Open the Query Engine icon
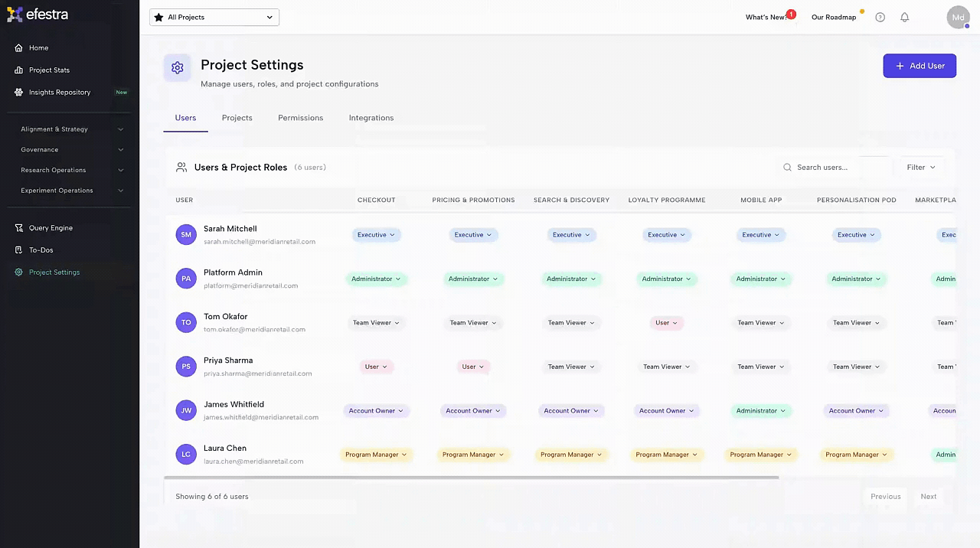This screenshot has width=980, height=548. point(19,228)
